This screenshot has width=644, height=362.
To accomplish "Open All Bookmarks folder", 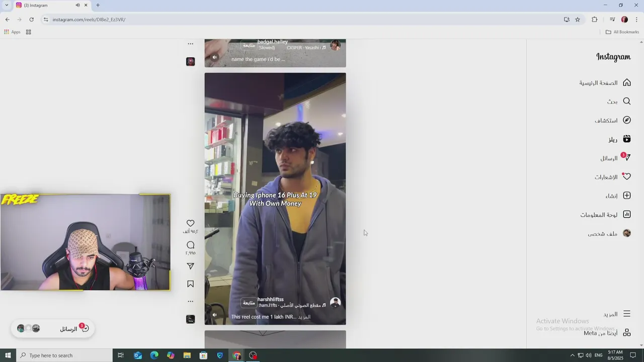I will (622, 32).
